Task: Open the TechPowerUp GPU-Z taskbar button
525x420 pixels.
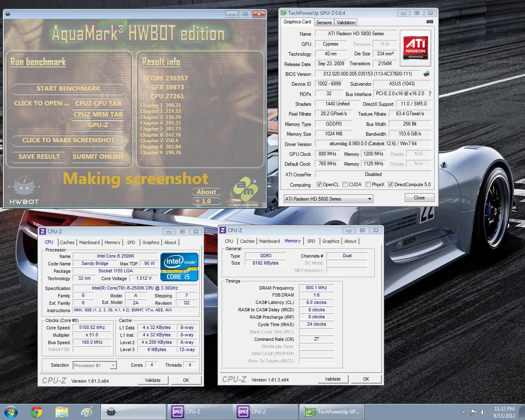Action: click(x=331, y=412)
